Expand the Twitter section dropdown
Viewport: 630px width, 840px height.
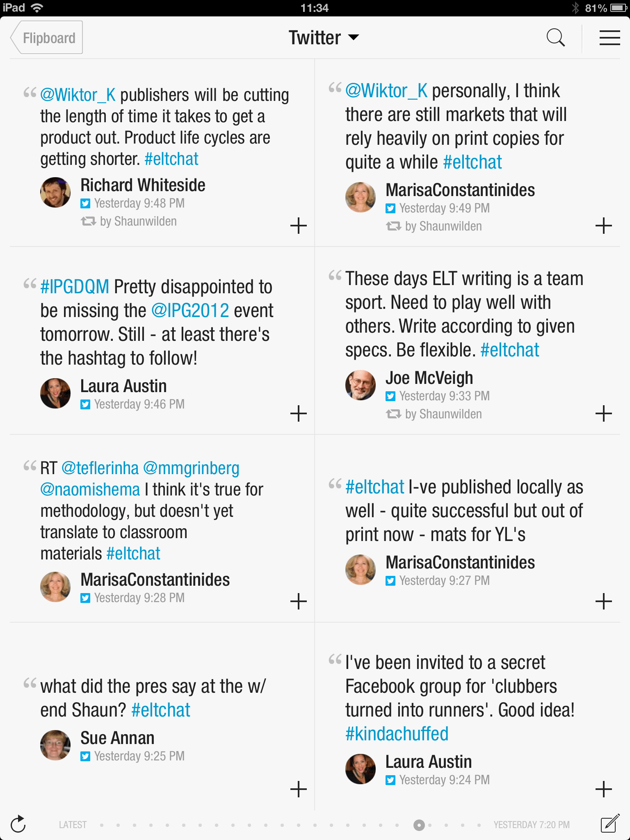pos(324,38)
